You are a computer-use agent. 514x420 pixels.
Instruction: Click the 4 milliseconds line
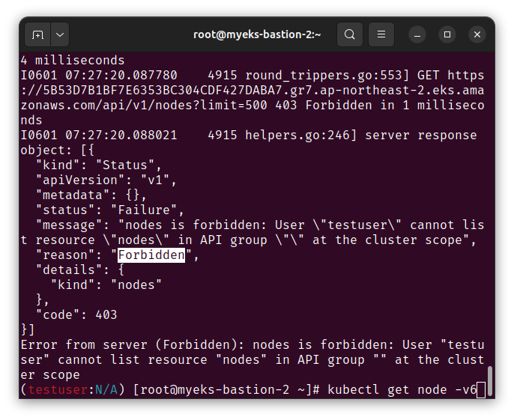[x=73, y=61]
